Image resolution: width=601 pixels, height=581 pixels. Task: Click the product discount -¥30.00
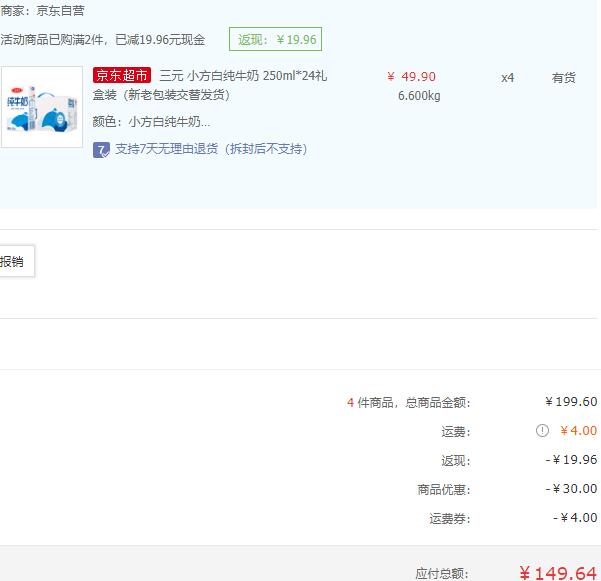571,489
